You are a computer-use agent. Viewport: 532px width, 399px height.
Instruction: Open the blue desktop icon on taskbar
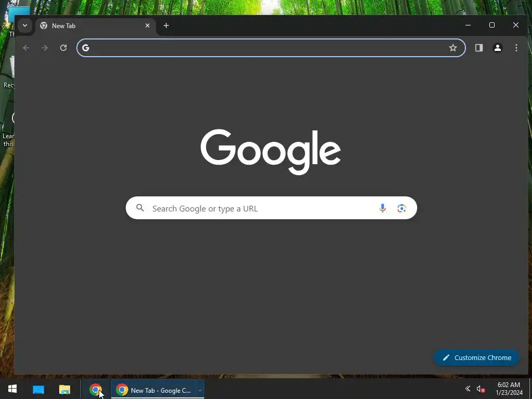[38, 389]
